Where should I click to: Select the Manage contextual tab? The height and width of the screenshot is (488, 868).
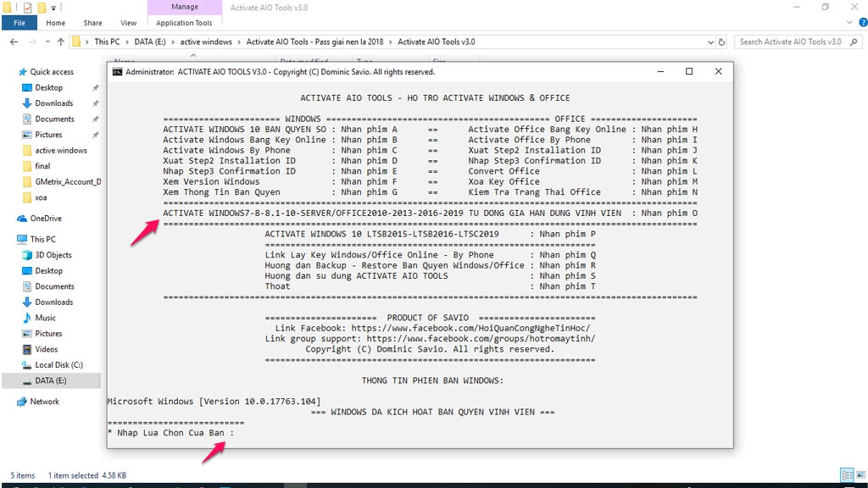(x=184, y=7)
